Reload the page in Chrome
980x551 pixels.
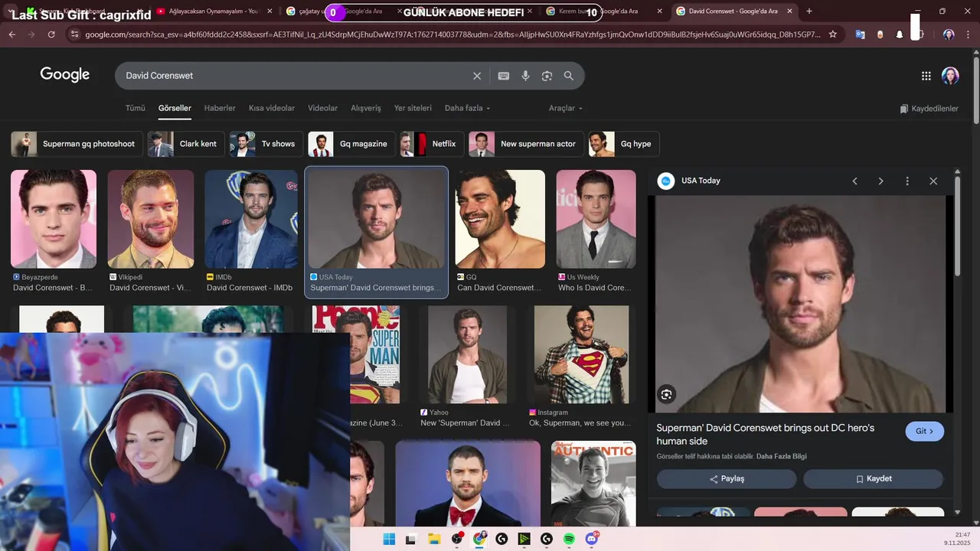pyautogui.click(x=51, y=34)
